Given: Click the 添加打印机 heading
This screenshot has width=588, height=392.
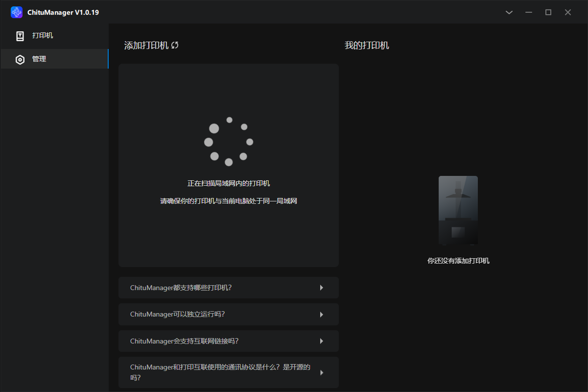Looking at the screenshot, I should coord(146,46).
